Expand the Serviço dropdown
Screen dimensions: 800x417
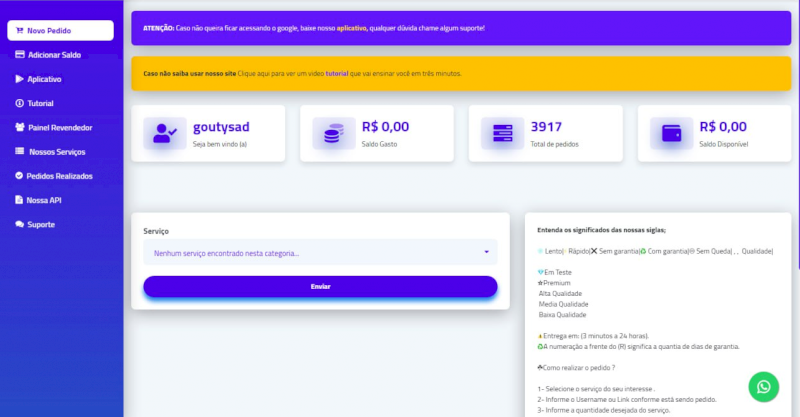[x=320, y=253]
